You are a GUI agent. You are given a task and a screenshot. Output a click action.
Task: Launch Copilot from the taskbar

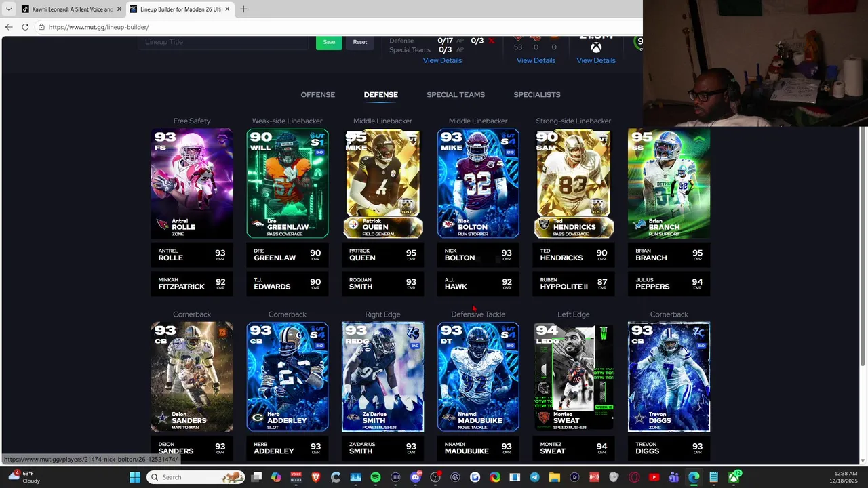(x=276, y=477)
